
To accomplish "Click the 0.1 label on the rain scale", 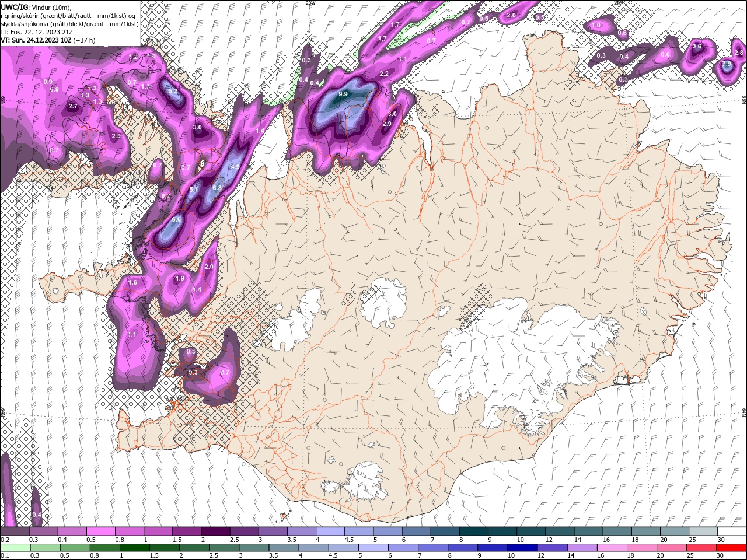I will [x=5, y=556].
